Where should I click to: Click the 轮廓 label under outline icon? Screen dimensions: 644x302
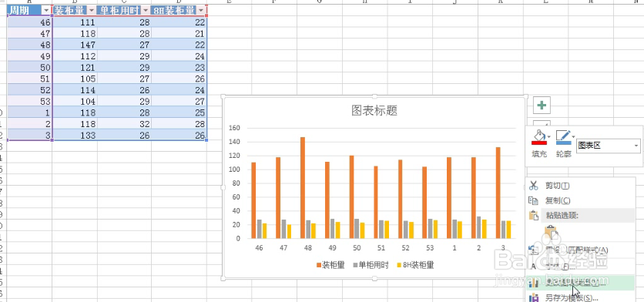[x=564, y=155]
